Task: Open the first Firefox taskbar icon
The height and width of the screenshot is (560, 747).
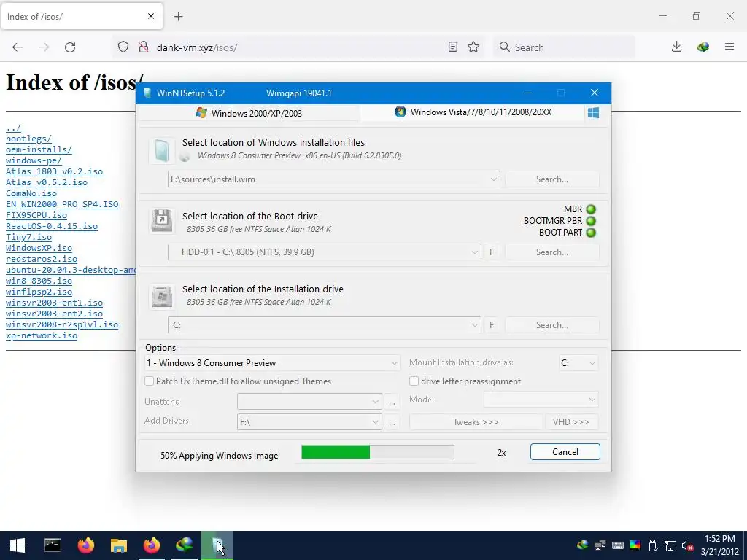Action: click(x=86, y=545)
